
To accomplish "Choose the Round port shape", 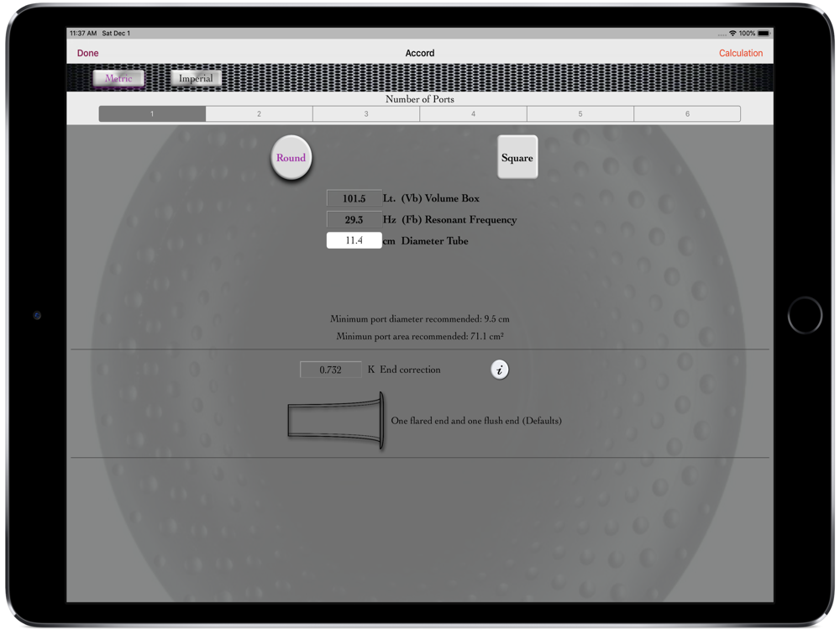I will 291,158.
